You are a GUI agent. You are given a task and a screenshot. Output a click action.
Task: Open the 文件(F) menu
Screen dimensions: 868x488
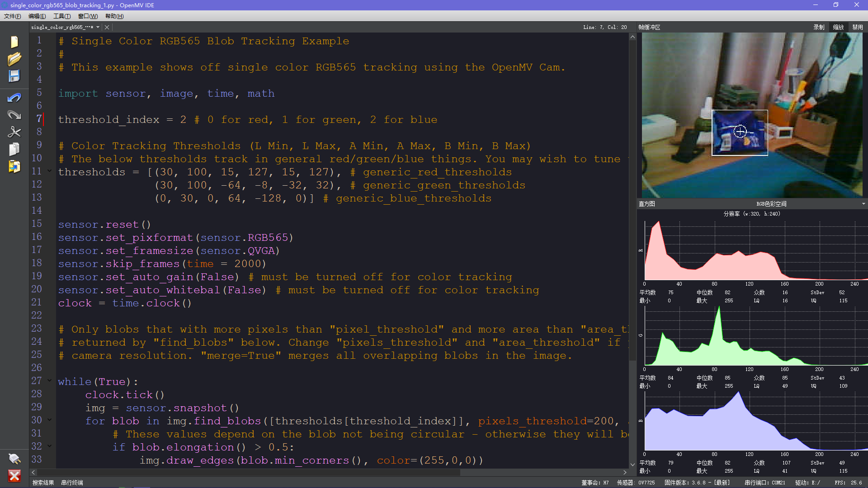tap(12, 16)
